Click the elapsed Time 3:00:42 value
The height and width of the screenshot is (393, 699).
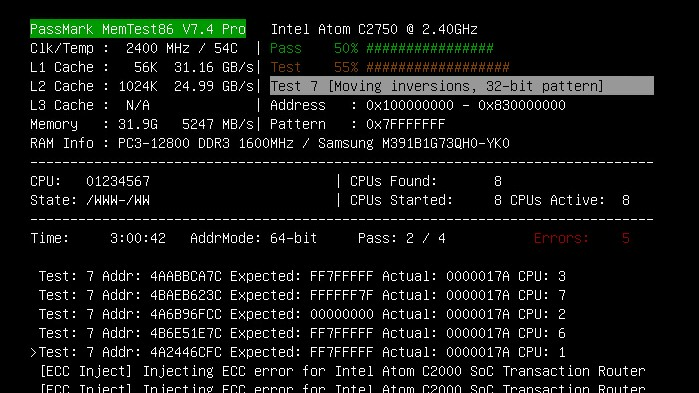pyautogui.click(x=138, y=238)
